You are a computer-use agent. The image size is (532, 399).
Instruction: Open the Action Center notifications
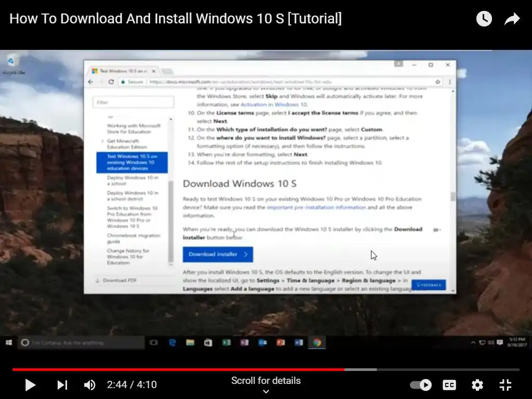point(500,343)
